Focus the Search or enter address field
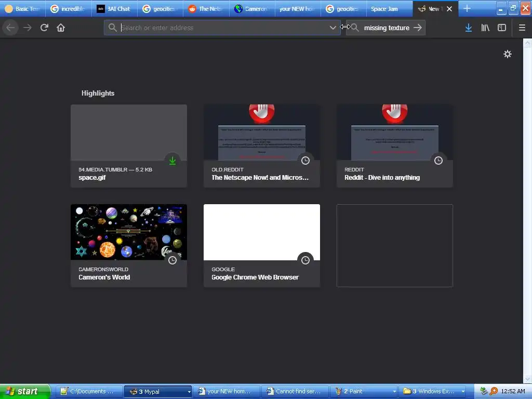 click(222, 28)
